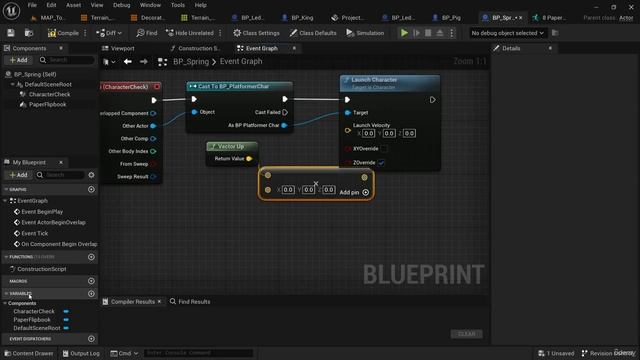This screenshot has width=640, height=360.
Task: Open the Asset menu
Action: [x=73, y=5]
